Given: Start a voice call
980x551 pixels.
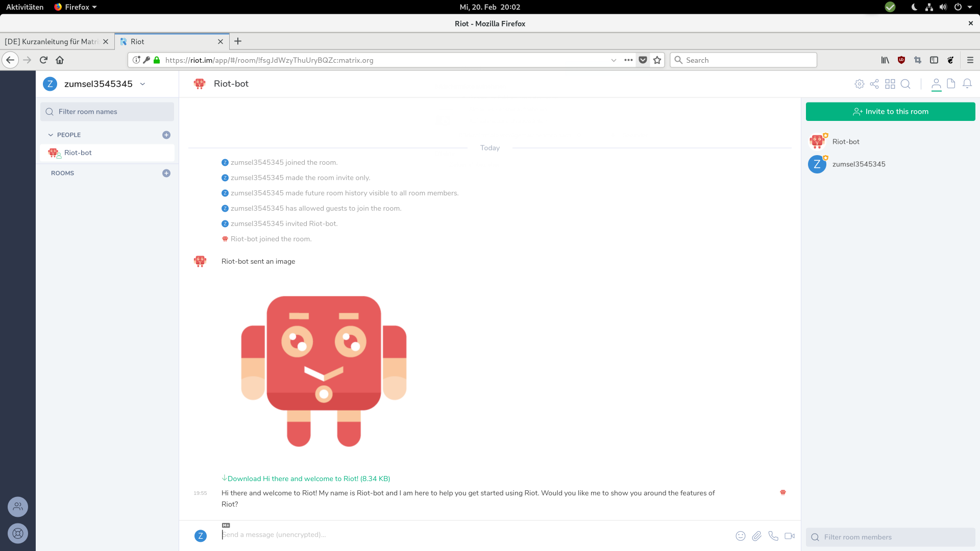Looking at the screenshot, I should tap(773, 536).
